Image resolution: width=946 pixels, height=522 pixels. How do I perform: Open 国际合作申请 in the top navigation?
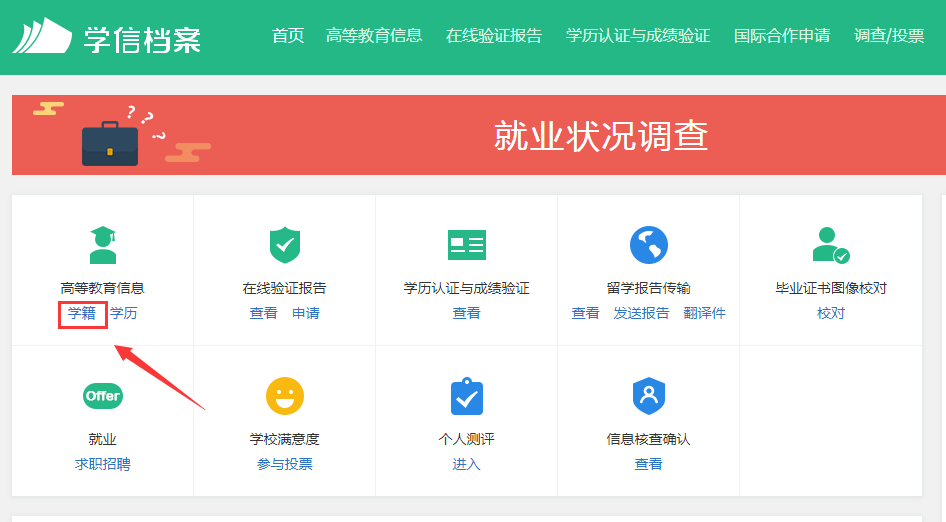(782, 36)
